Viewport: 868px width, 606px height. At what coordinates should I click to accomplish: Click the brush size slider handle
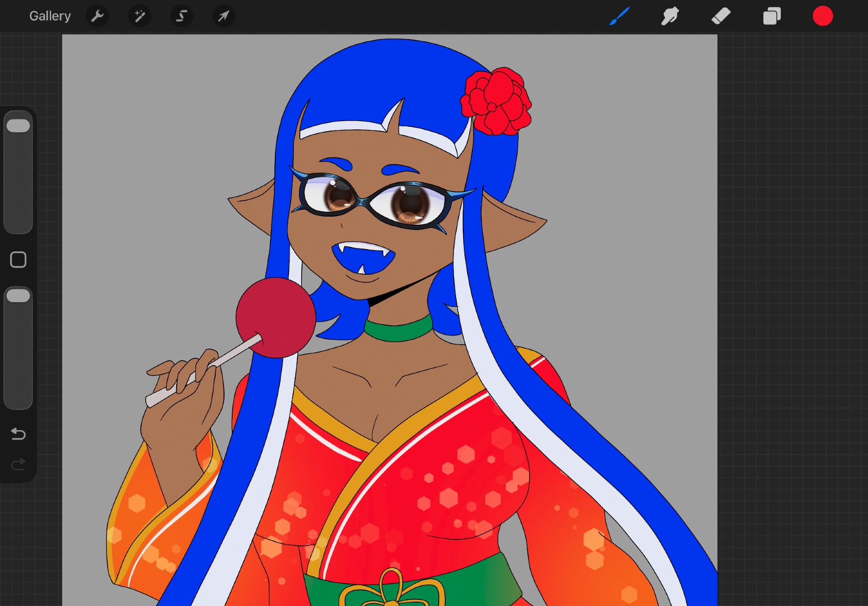click(18, 126)
